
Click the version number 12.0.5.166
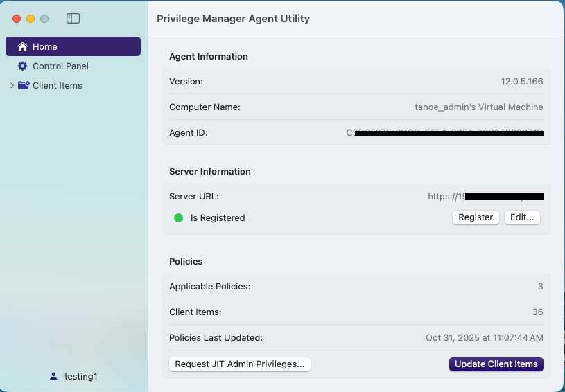click(x=522, y=82)
